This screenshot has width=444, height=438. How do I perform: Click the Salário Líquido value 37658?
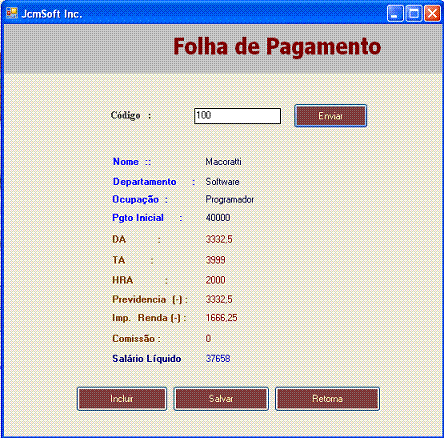[218, 359]
